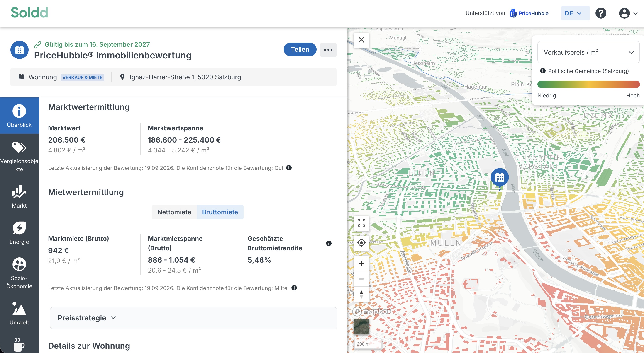644x353 pixels.
Task: Open the Markt sidebar tab
Action: tap(19, 197)
